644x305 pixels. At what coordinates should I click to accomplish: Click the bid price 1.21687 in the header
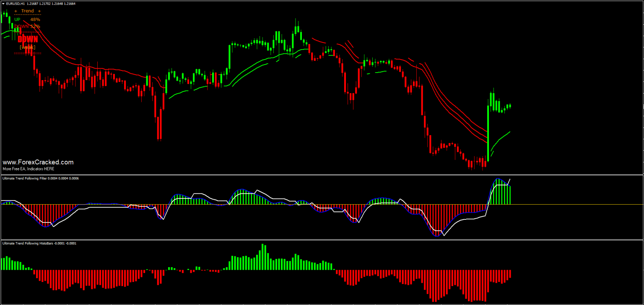(x=33, y=4)
